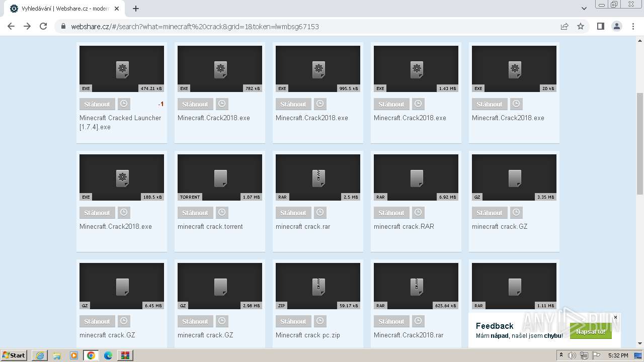Open the 20 kB Minecraft.Crack2018.exe thumbnail
This screenshot has width=644, height=362.
point(514,69)
